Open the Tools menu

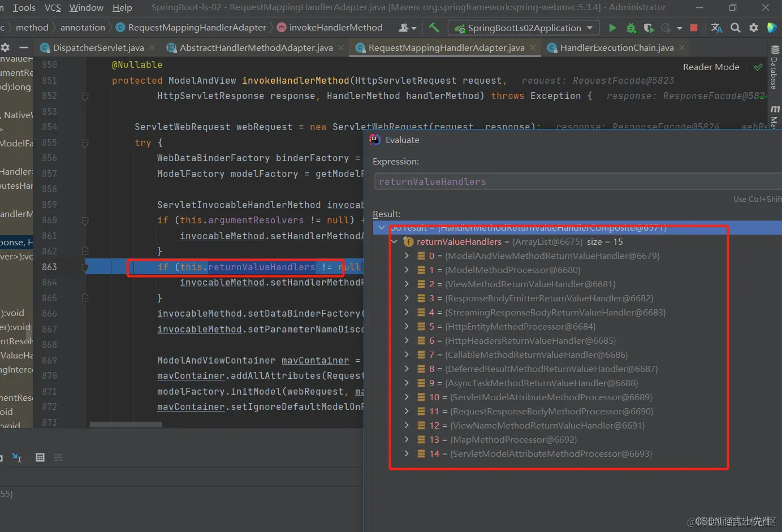pos(24,7)
